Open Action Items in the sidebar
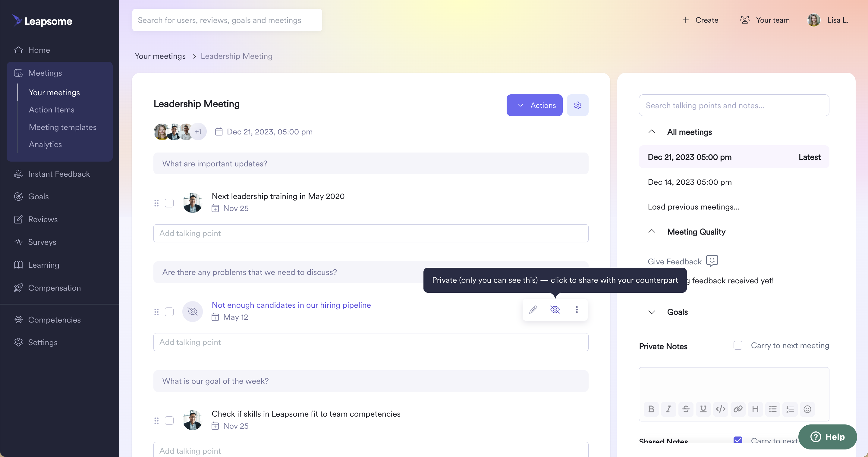 [52, 110]
